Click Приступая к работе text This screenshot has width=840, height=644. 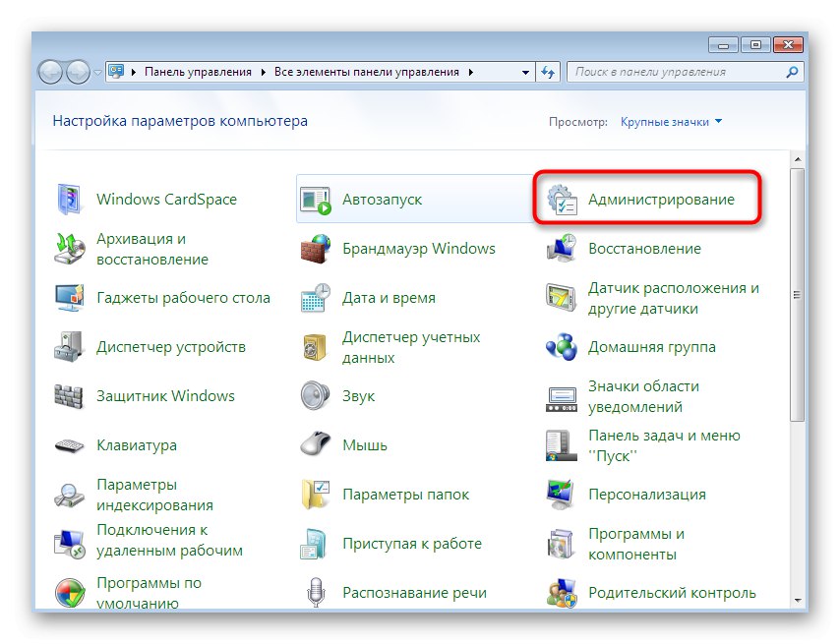click(x=412, y=544)
